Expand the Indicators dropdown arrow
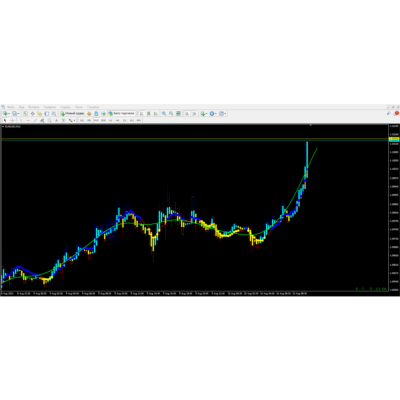 206,114
